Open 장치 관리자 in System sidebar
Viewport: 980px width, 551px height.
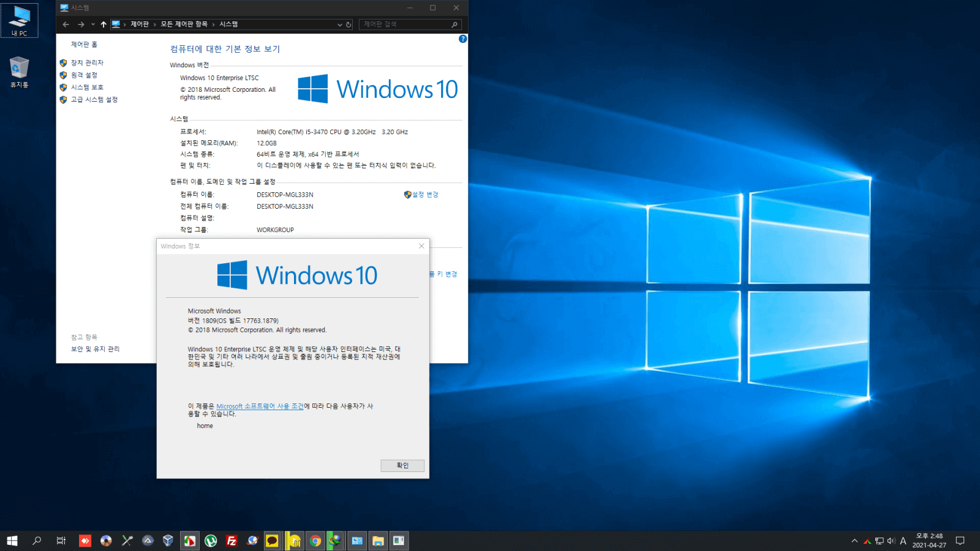[87, 62]
